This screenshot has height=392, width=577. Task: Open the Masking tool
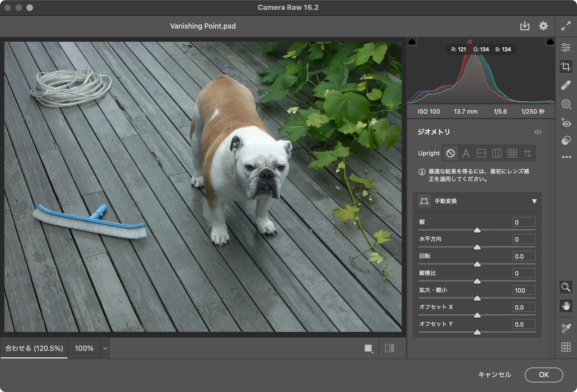click(x=566, y=104)
